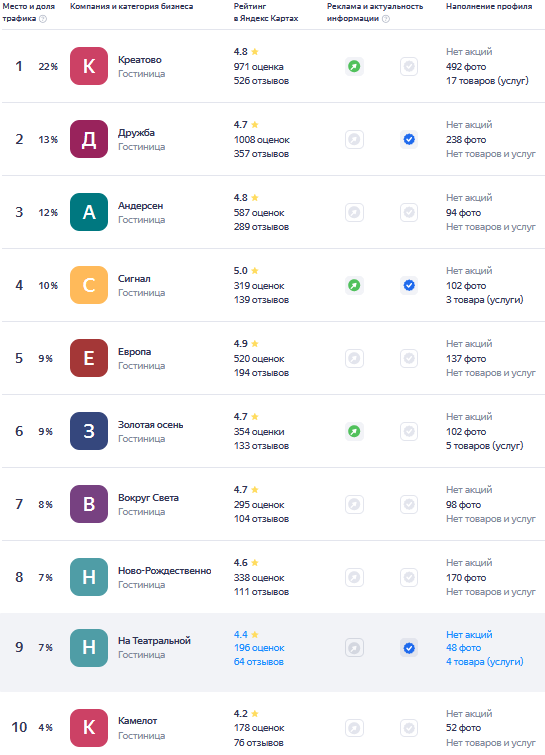
Task: Click blue verified checkmark for Дружба
Action: tap(409, 140)
